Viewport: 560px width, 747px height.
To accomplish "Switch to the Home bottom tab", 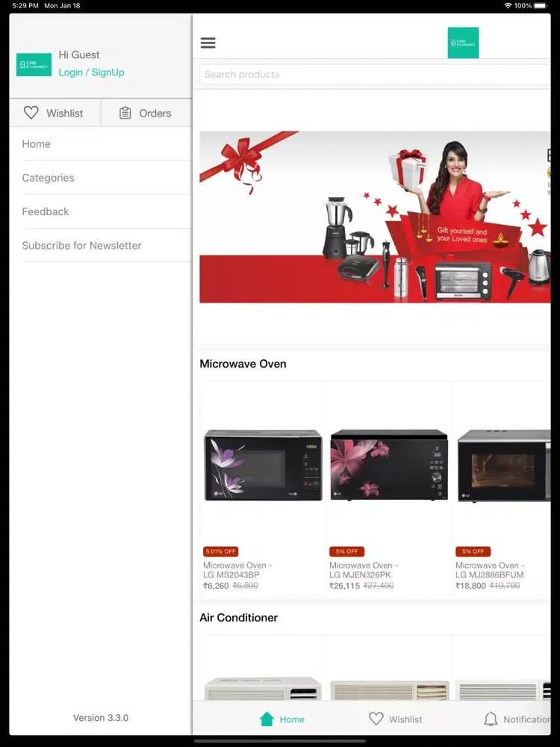I will pyautogui.click(x=282, y=719).
